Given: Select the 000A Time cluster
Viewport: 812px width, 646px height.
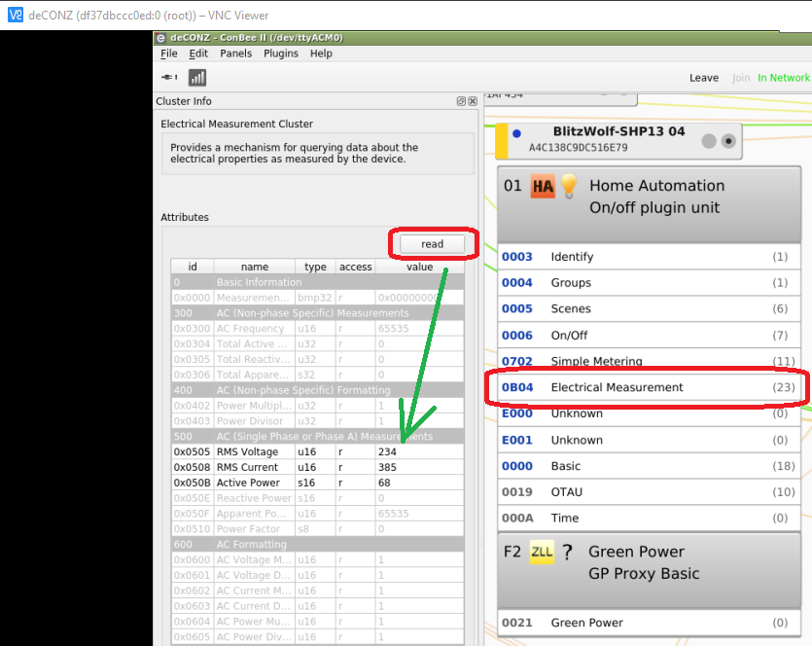Looking at the screenshot, I should click(649, 518).
